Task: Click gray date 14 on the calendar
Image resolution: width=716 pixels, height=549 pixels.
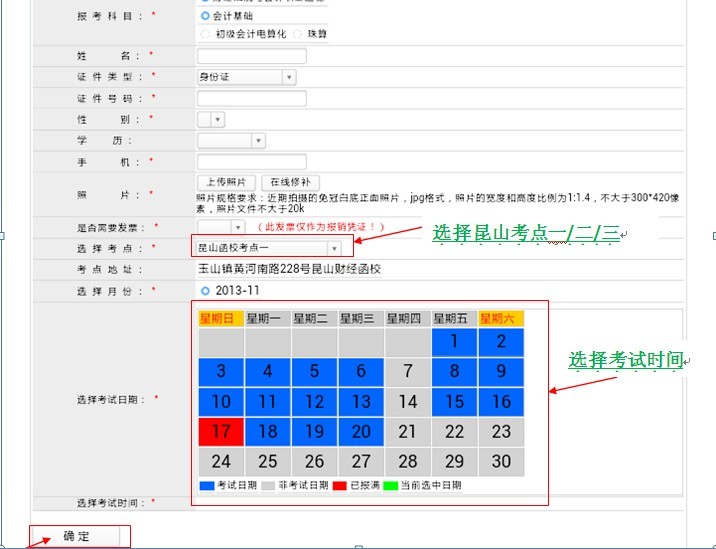Action: point(408,401)
